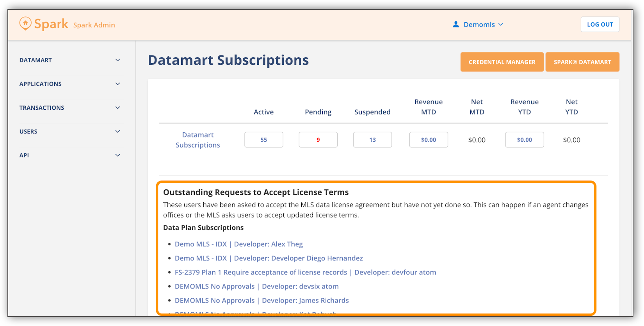Open DEMOMLS No Approvals James Richards link
This screenshot has width=644, height=326.
pos(262,300)
